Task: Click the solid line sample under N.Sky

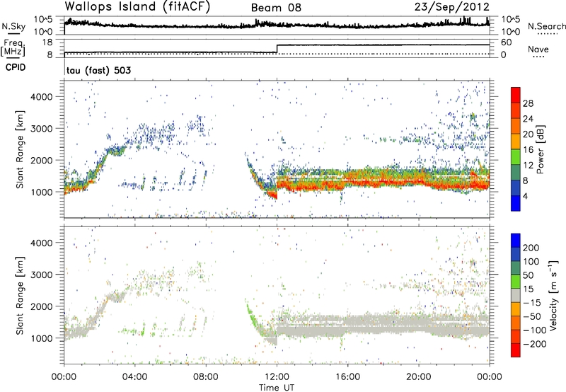Action: [x=13, y=33]
